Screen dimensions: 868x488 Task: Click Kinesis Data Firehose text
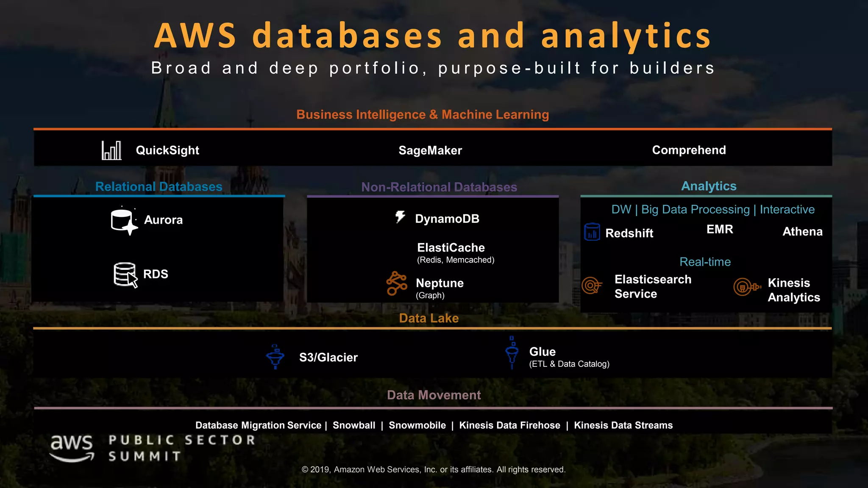point(509,425)
